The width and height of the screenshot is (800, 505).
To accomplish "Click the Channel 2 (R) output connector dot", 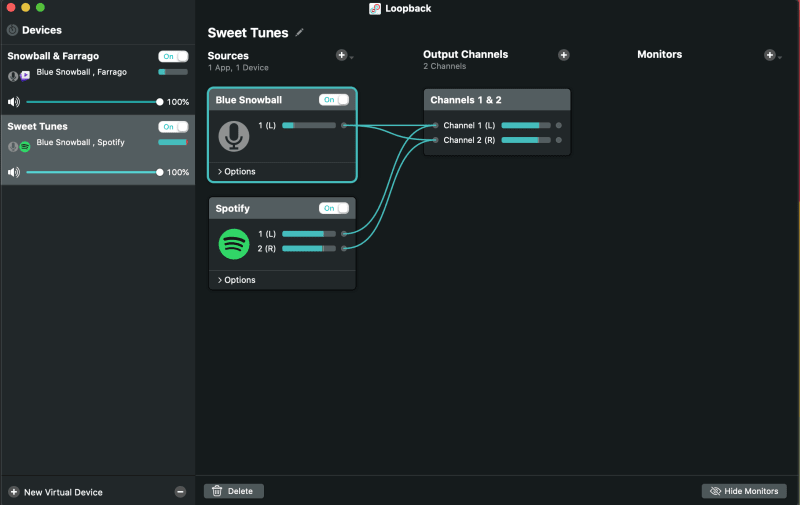I will 559,140.
